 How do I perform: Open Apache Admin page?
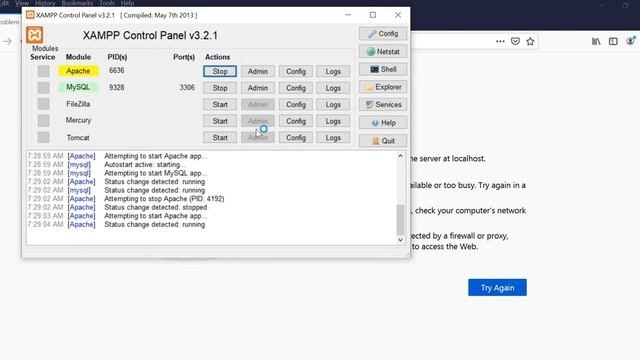[258, 71]
